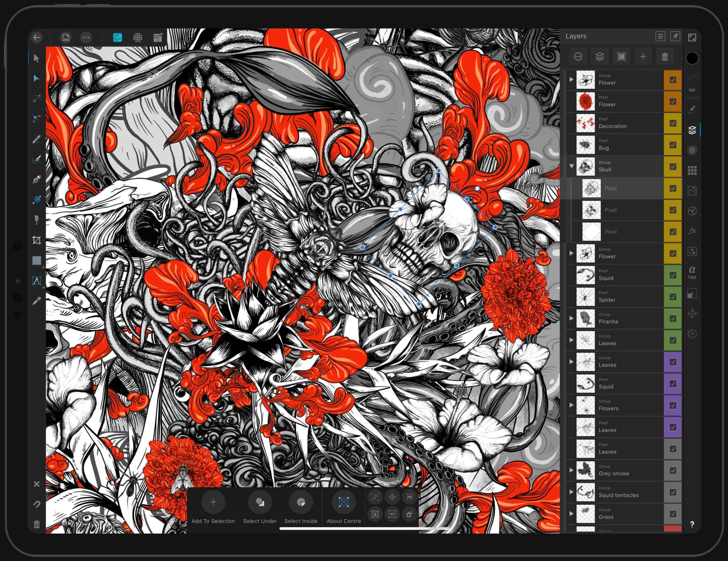
Task: Click the trash icon in Layers panel
Action: (665, 57)
